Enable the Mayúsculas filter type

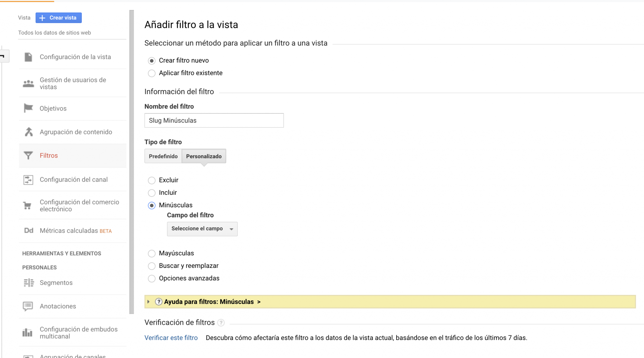[152, 253]
